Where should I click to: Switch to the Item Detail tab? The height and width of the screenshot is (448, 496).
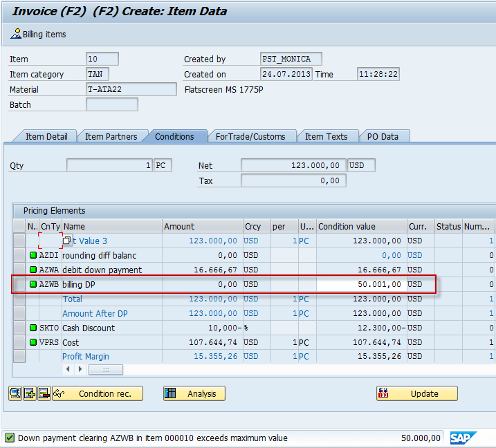pyautogui.click(x=46, y=136)
